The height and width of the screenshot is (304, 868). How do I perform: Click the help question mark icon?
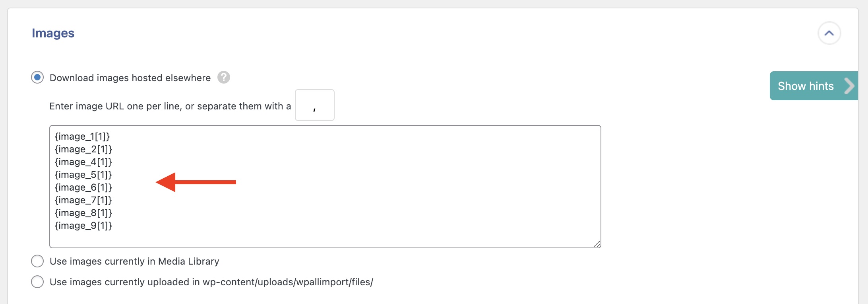tap(224, 77)
